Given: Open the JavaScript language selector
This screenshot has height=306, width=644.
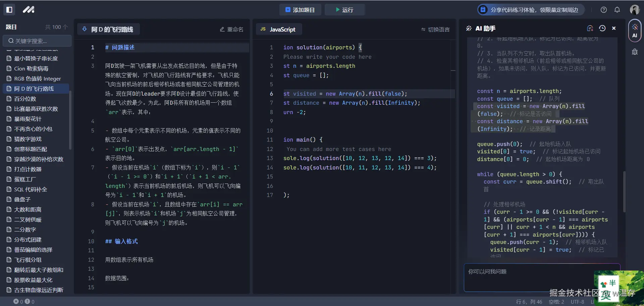Looking at the screenshot, I should coord(279,29).
